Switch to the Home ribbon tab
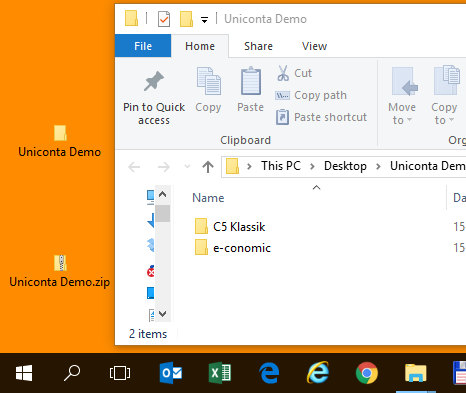This screenshot has height=393, width=466. [200, 46]
